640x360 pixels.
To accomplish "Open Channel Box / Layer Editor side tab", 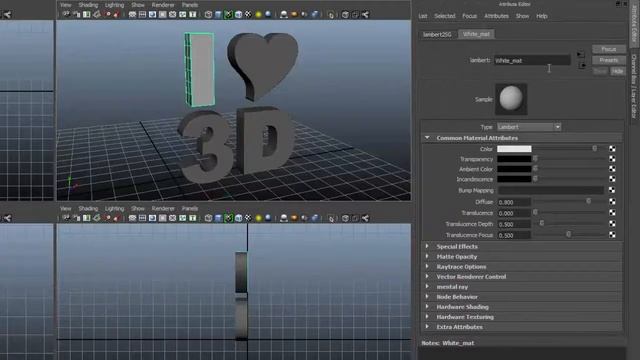I will pos(634,86).
